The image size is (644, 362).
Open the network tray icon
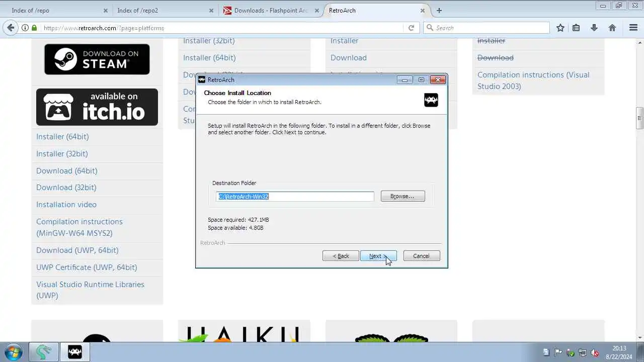(x=583, y=352)
